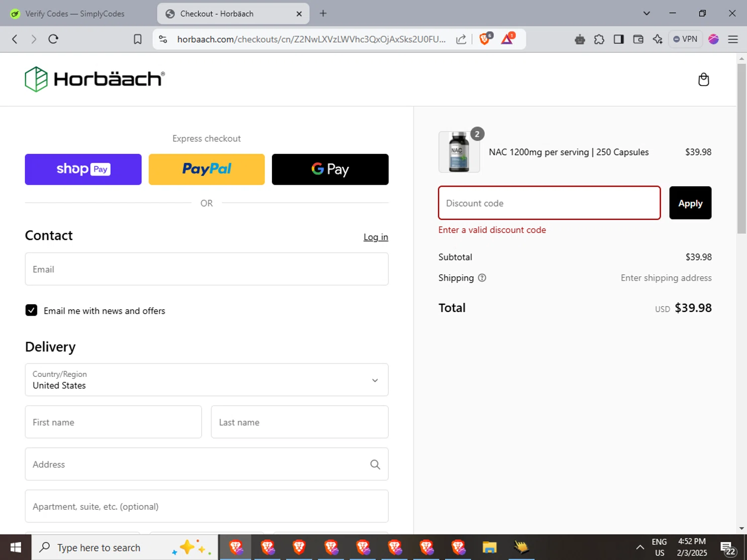The image size is (747, 560).
Task: Open Brave Rewards triangle icon
Action: 507,39
